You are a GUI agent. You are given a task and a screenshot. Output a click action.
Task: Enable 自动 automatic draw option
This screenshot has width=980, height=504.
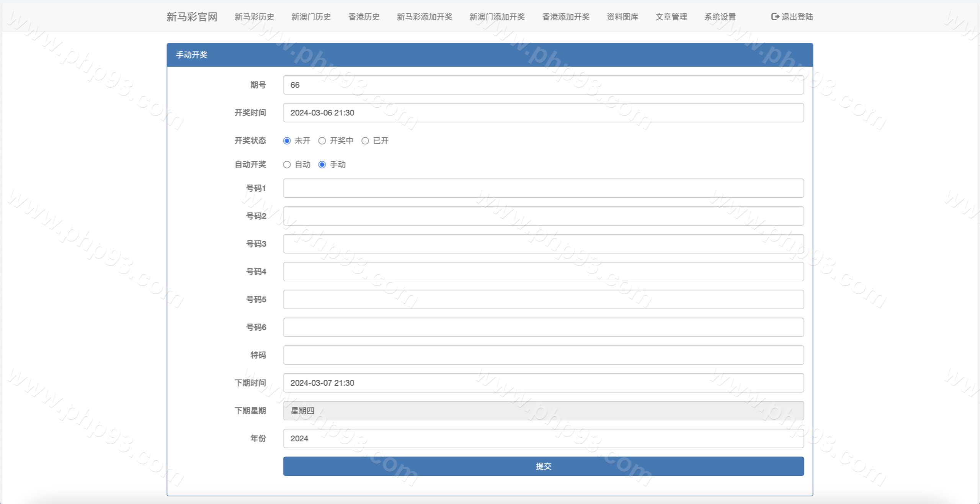pyautogui.click(x=287, y=165)
